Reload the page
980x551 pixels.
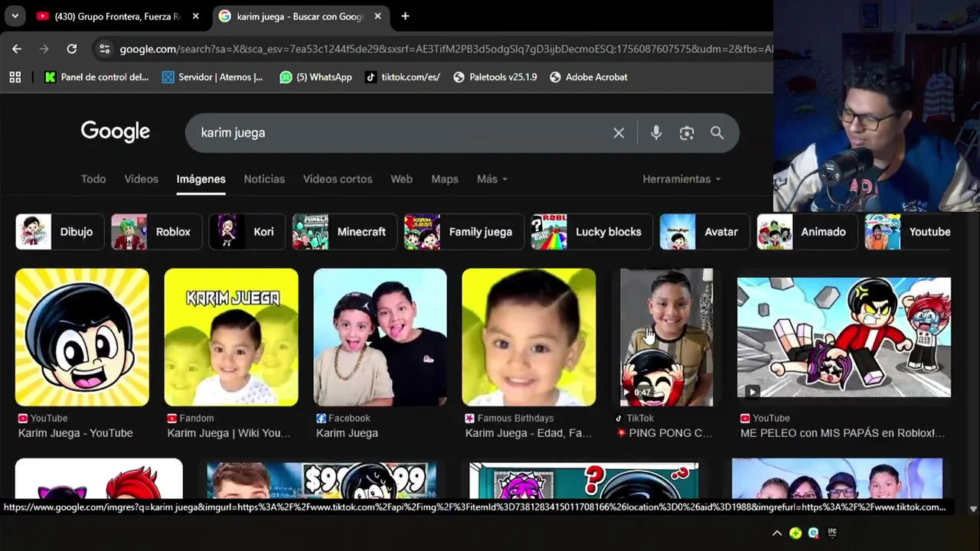71,49
